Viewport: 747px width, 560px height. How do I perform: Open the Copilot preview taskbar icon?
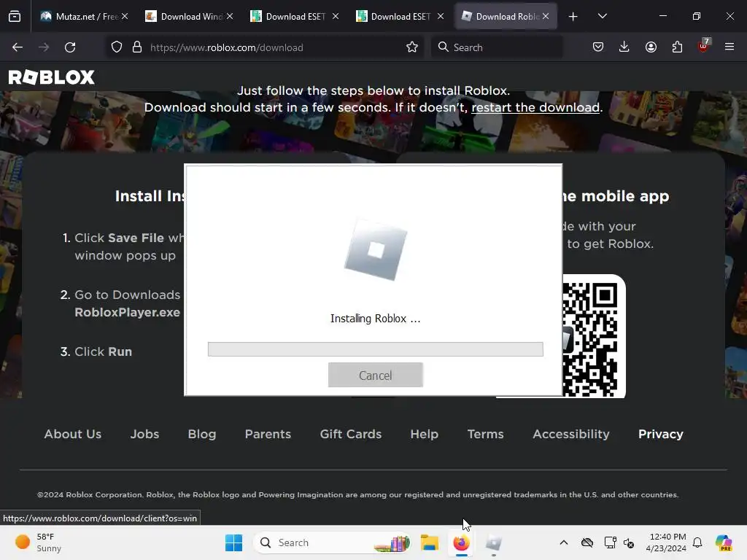click(724, 542)
